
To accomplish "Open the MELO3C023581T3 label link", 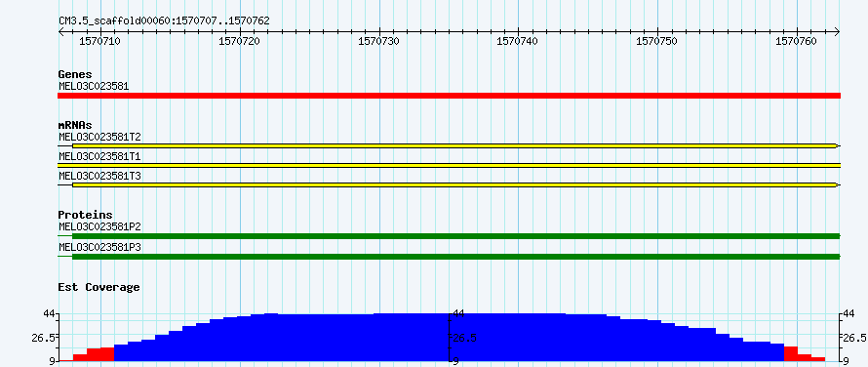I will click(x=99, y=176).
